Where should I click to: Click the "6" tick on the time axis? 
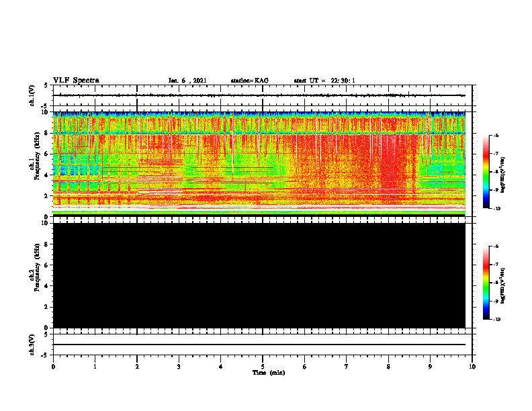point(305,367)
